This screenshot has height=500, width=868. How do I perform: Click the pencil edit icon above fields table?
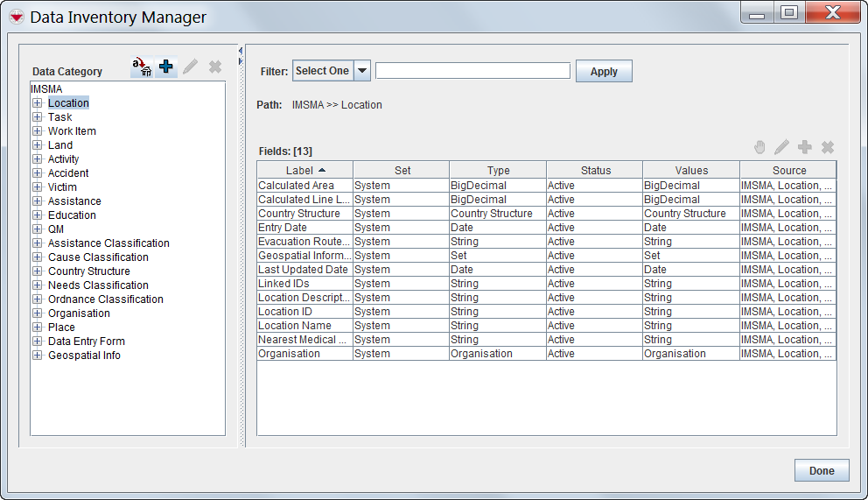pyautogui.click(x=781, y=147)
